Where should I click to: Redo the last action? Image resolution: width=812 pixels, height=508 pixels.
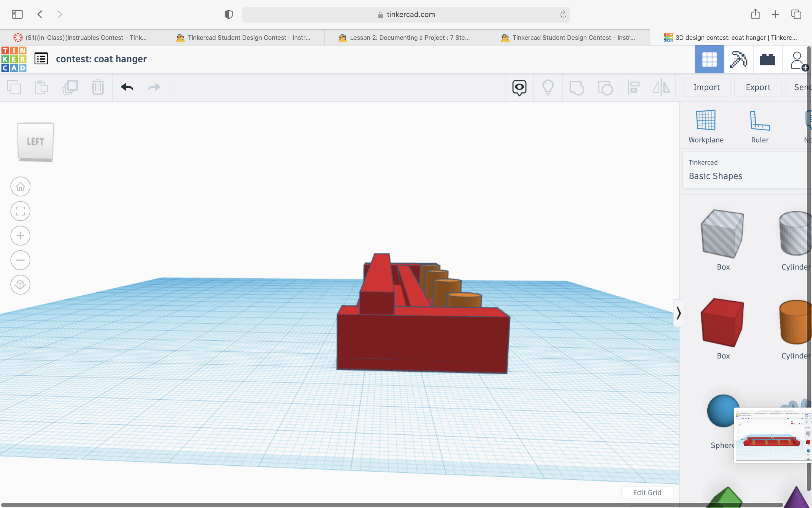[154, 87]
